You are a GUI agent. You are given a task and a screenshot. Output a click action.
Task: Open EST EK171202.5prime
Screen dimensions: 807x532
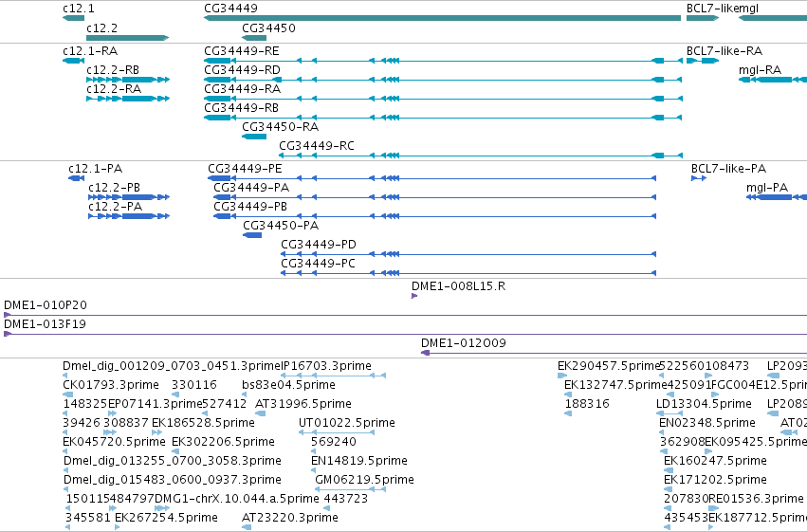click(x=715, y=481)
